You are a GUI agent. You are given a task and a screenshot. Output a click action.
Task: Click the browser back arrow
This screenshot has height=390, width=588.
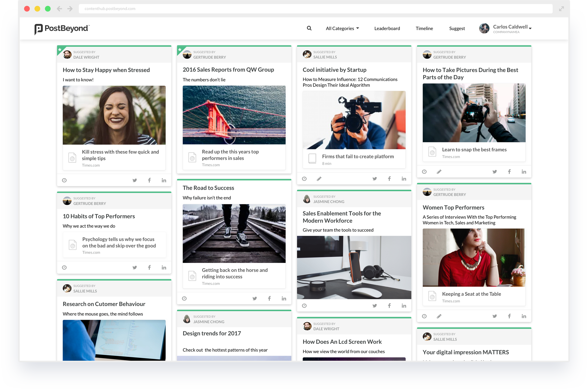click(59, 9)
